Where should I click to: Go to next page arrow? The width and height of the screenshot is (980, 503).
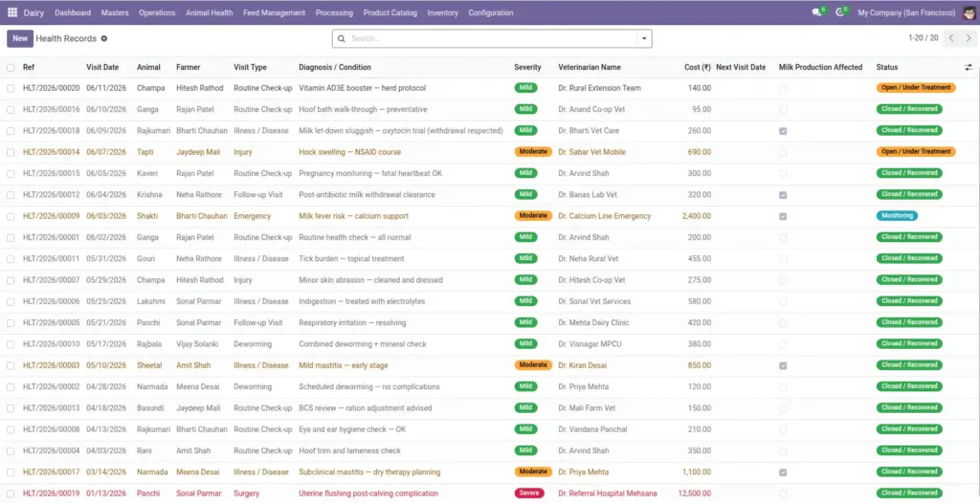tap(969, 38)
